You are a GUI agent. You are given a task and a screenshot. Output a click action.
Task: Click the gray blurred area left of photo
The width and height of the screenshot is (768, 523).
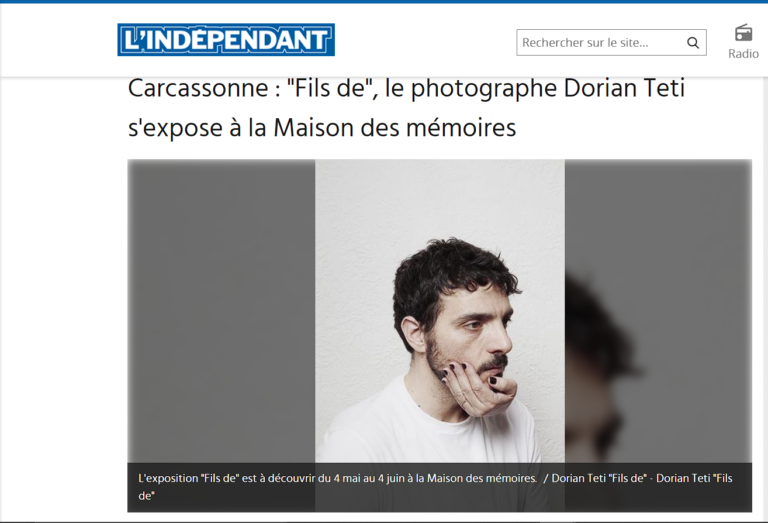(x=221, y=311)
